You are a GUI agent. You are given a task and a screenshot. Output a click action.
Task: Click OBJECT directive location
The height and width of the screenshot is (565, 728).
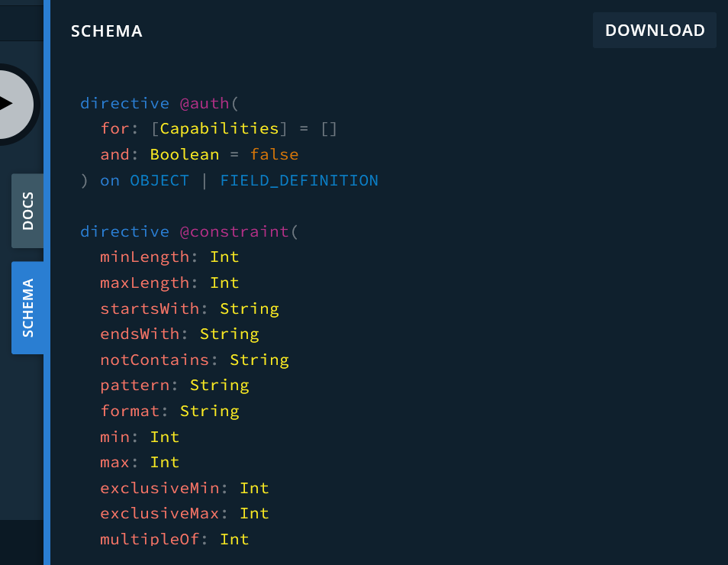coord(159,180)
